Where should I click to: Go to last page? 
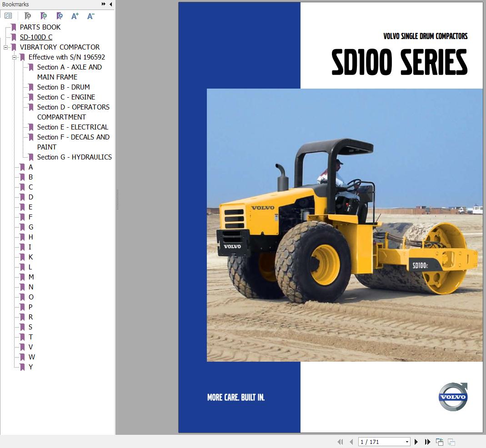coord(427,442)
